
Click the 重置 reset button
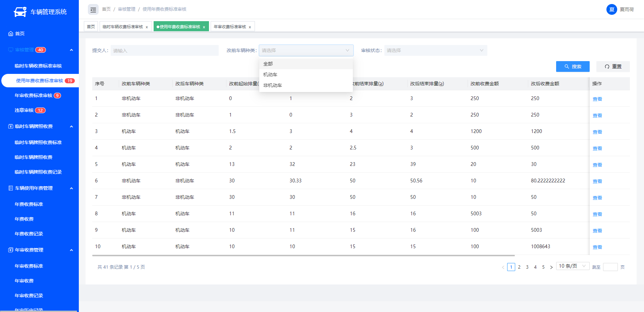tap(613, 66)
